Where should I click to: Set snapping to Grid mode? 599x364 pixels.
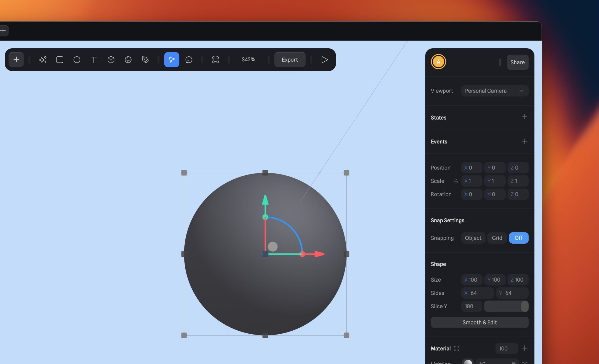pyautogui.click(x=497, y=238)
